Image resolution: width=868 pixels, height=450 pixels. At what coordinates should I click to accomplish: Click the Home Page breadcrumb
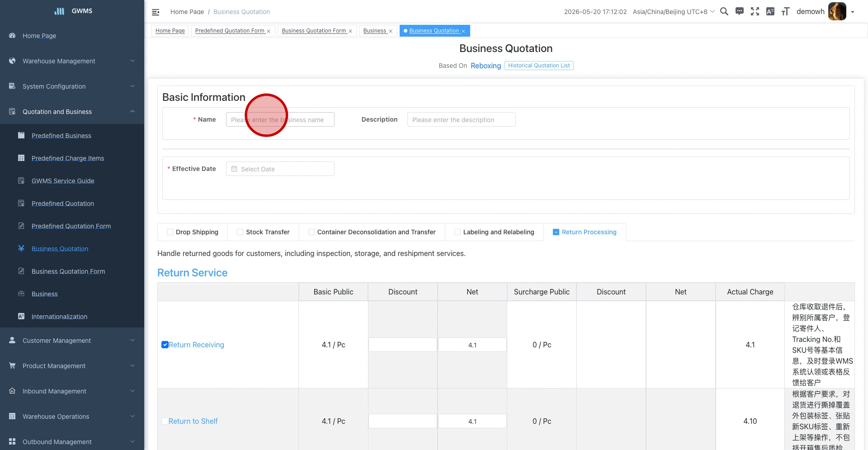coord(187,12)
